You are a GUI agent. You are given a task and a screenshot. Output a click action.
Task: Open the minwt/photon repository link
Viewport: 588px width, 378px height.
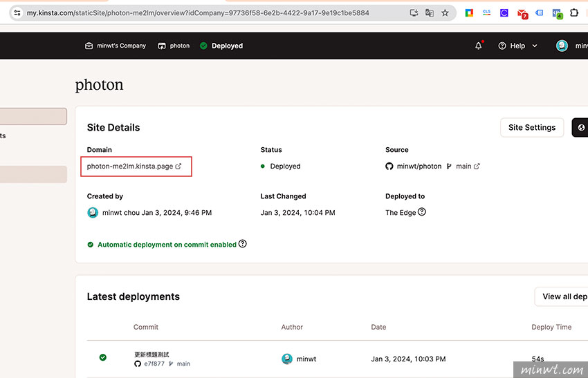(419, 166)
